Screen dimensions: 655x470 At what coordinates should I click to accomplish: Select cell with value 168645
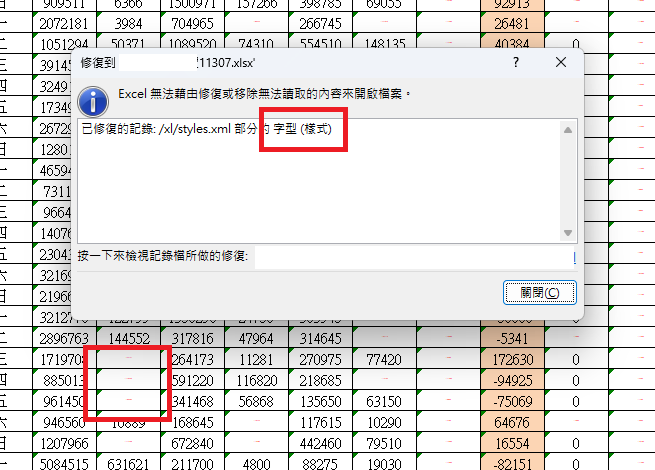pyautogui.click(x=192, y=422)
